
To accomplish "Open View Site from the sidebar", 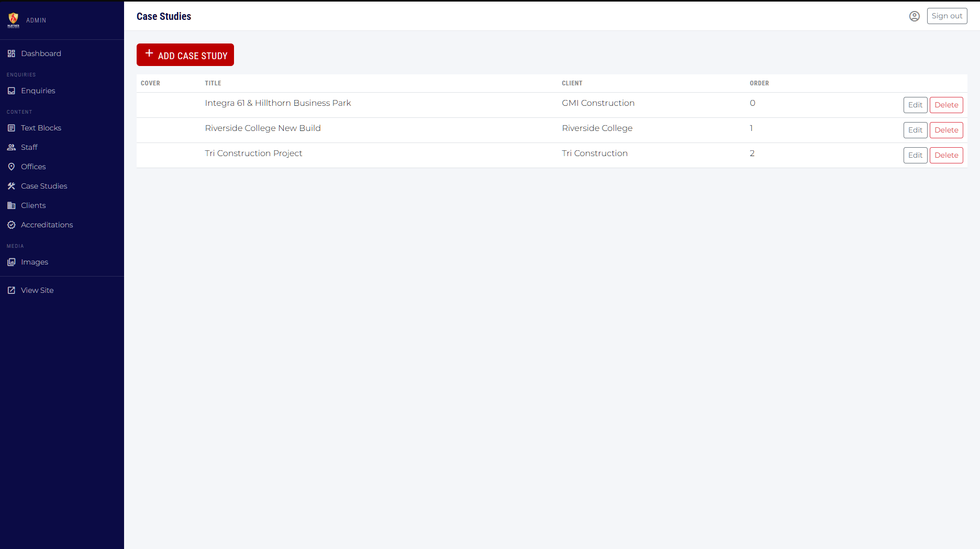I will click(37, 290).
